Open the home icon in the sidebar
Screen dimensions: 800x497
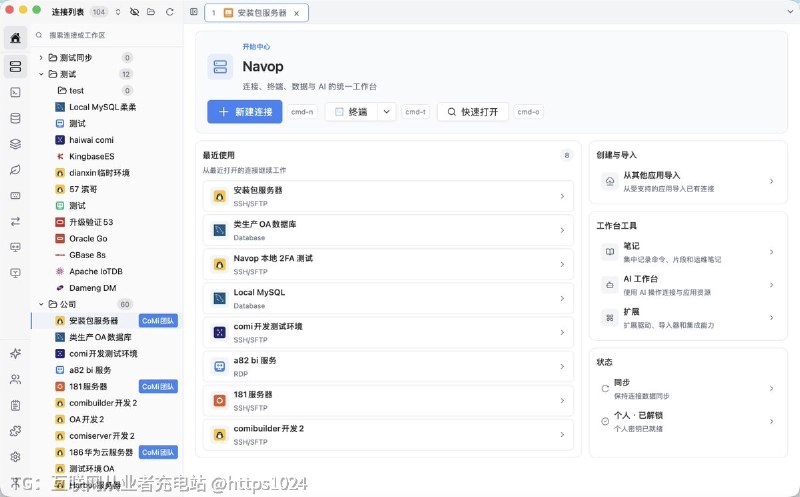[15, 38]
